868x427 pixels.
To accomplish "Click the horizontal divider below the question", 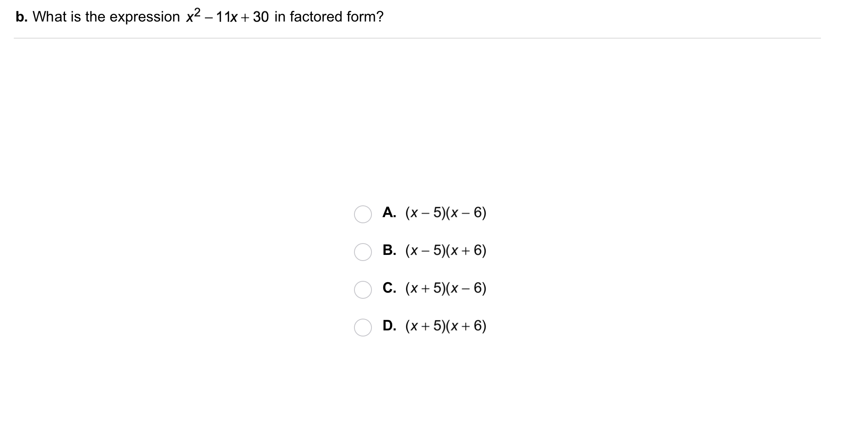I will tap(417, 38).
